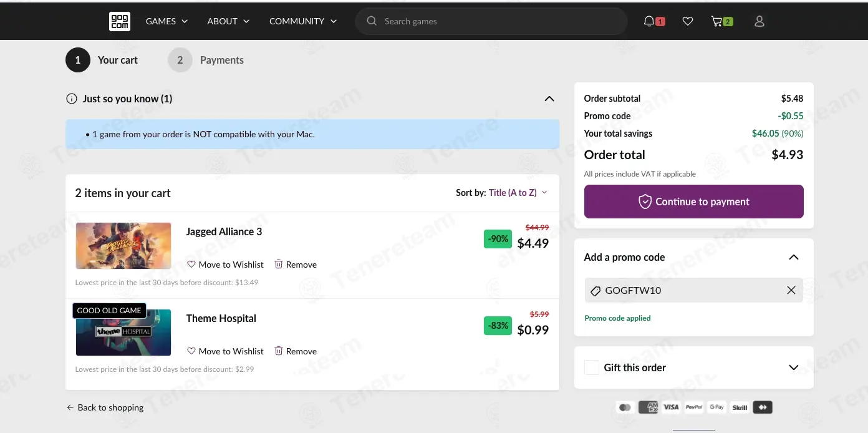868x433 pixels.
Task: Open the COMMUNITY dropdown menu
Action: (303, 21)
